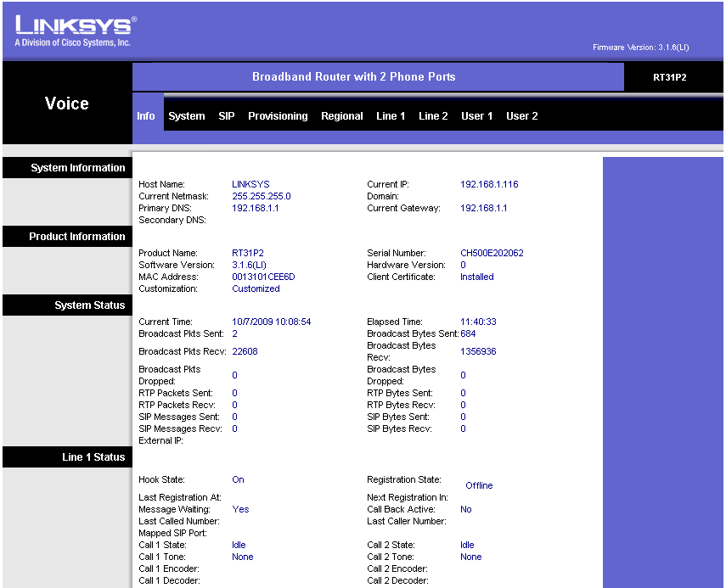The height and width of the screenshot is (588, 726).
Task: Click Current Time value 10/7/2009 10:08:54
Action: (x=272, y=322)
